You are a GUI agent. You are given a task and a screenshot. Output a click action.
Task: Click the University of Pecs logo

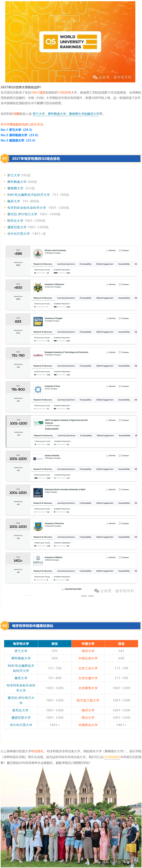point(38,389)
